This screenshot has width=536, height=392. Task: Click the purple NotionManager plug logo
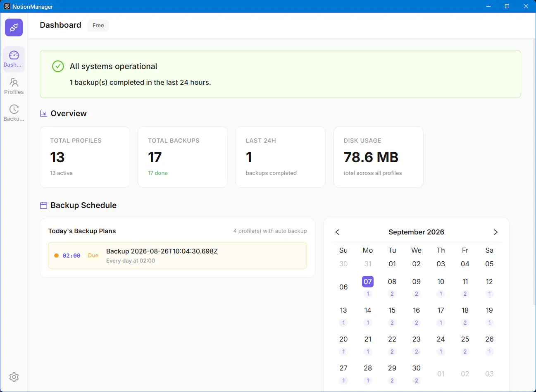tap(14, 28)
